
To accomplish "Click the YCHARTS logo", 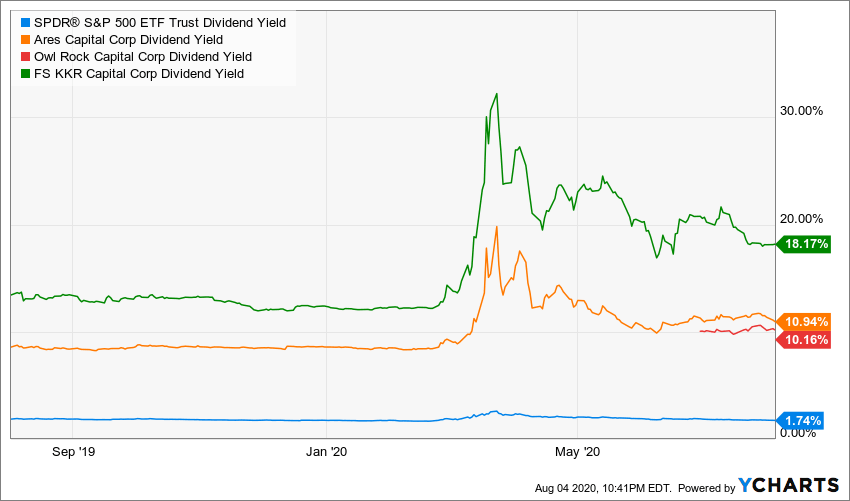I will click(x=789, y=485).
